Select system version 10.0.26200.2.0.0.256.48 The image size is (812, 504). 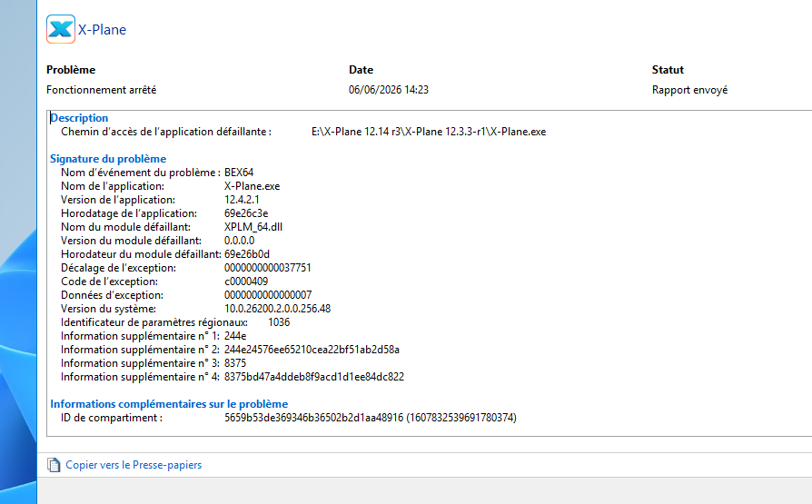[278, 309]
